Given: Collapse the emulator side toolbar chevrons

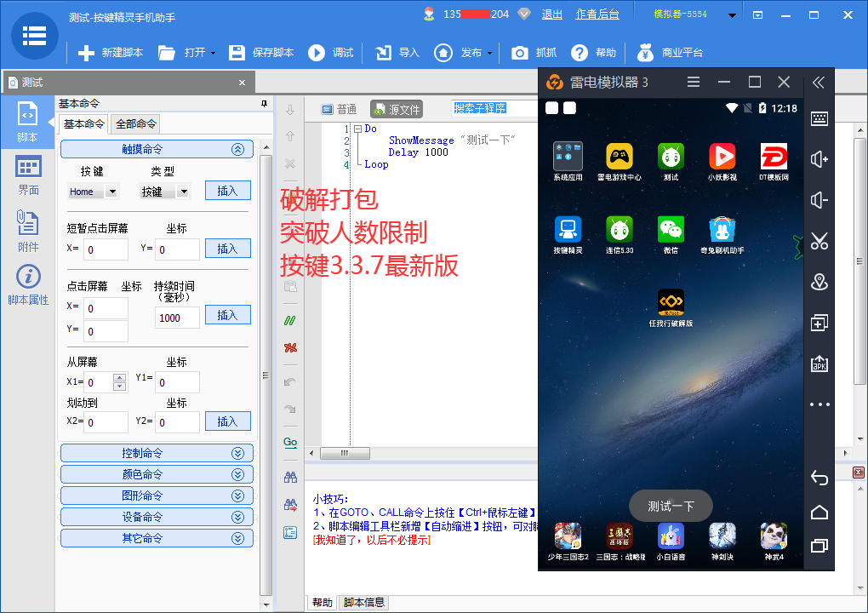Looking at the screenshot, I should [x=819, y=83].
